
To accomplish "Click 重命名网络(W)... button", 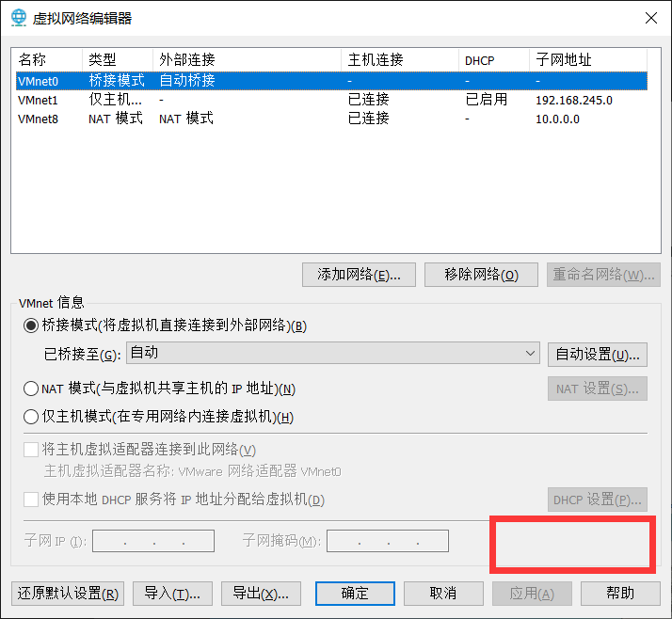I will pos(603,275).
